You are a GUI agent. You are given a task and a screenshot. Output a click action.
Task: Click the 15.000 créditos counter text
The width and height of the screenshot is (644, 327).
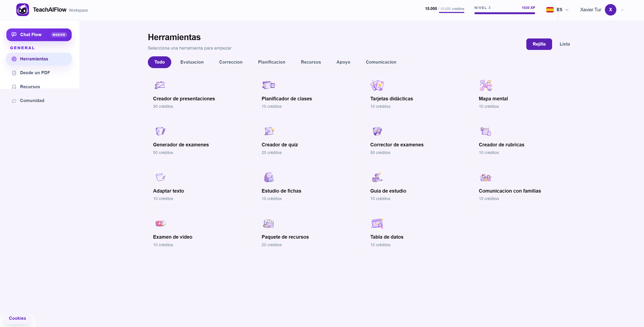tap(445, 9)
